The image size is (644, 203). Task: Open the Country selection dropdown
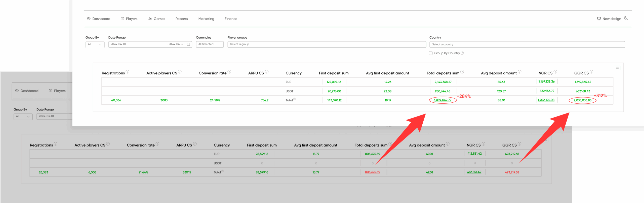click(527, 44)
